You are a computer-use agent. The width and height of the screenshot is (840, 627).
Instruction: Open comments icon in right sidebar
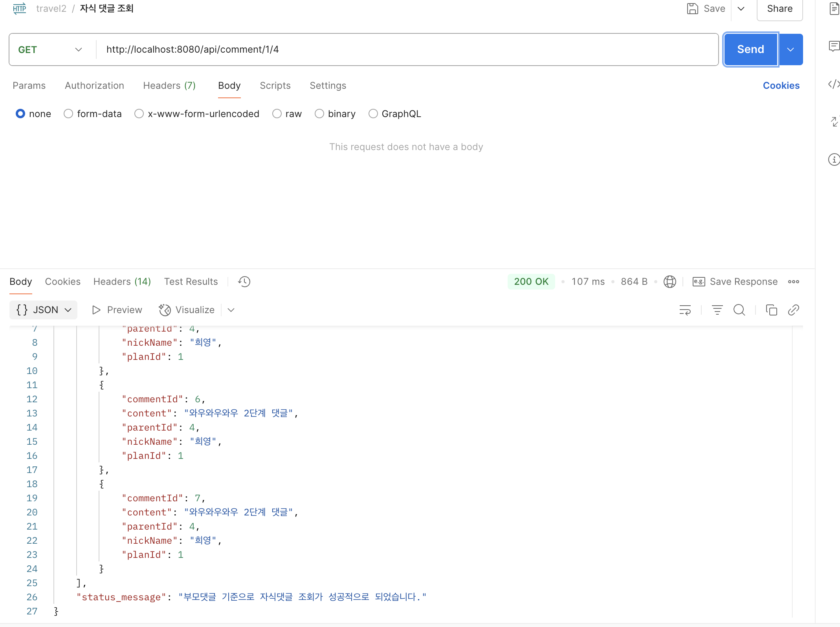(834, 46)
